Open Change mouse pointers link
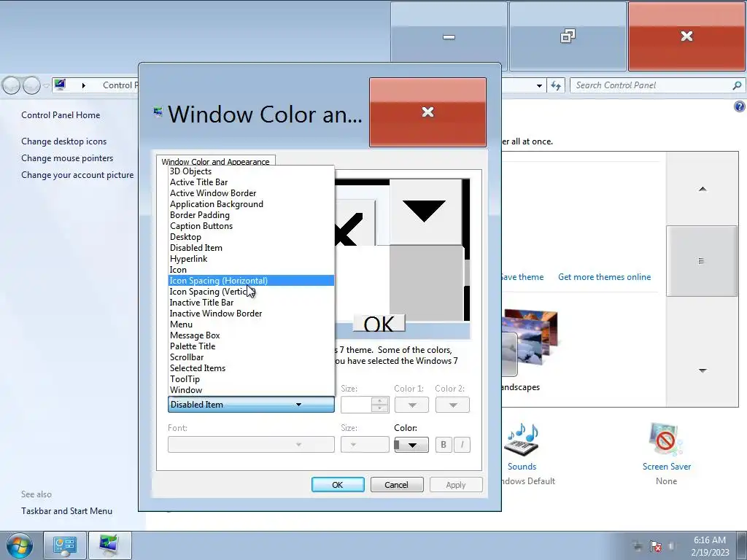Image resolution: width=747 pixels, height=560 pixels. point(67,158)
